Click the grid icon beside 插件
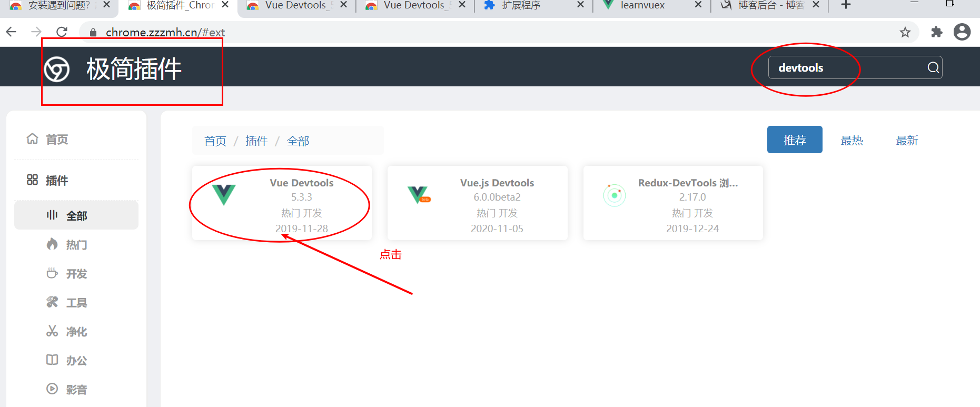 [x=33, y=180]
